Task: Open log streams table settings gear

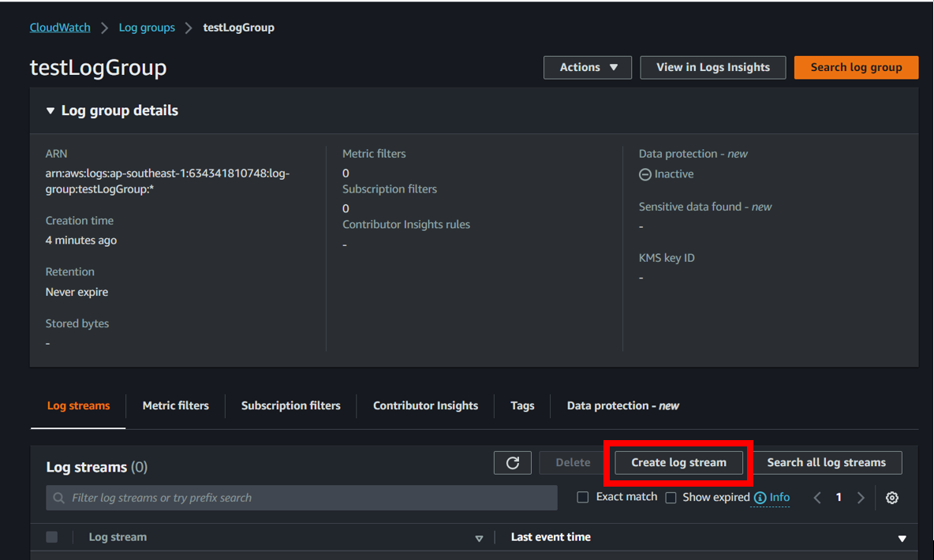Action: point(891,498)
